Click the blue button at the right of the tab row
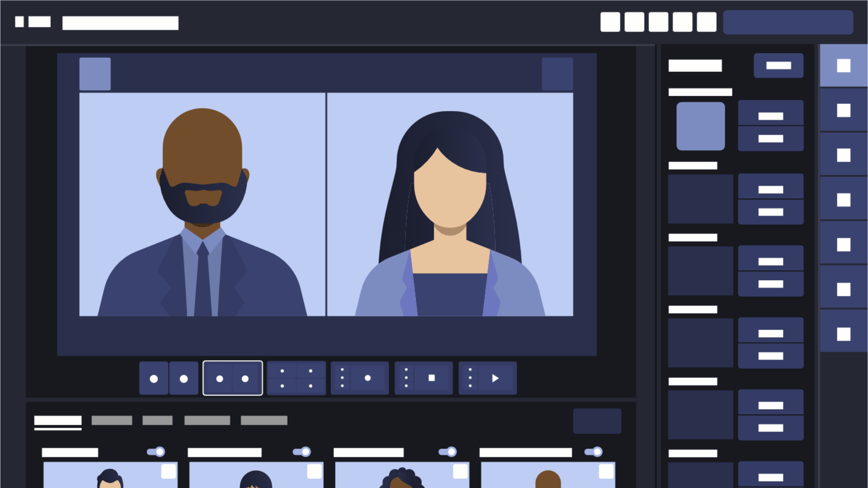Image resolution: width=868 pixels, height=488 pixels. pos(597,421)
